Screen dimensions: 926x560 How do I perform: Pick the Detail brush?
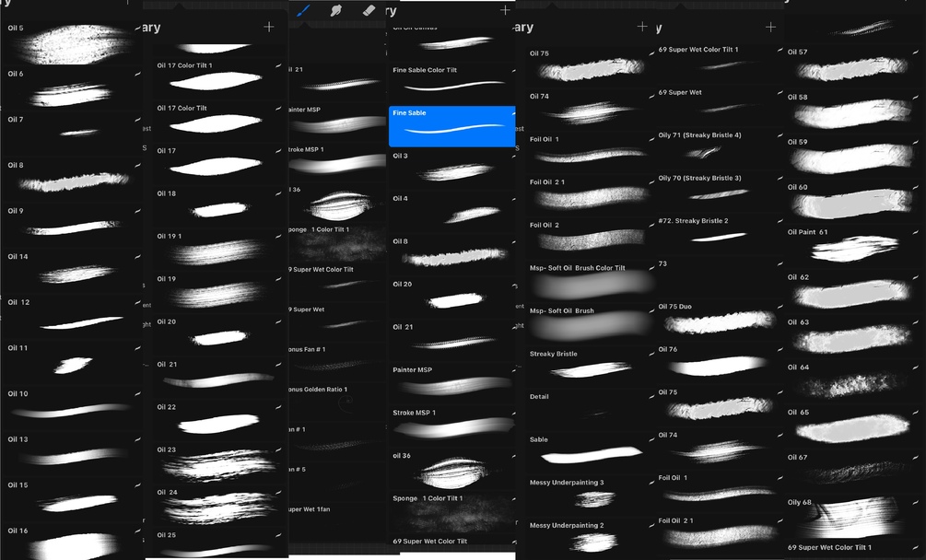click(591, 411)
